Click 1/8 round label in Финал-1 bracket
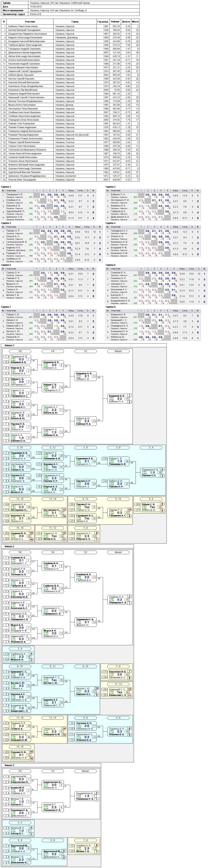 tap(20, 351)
